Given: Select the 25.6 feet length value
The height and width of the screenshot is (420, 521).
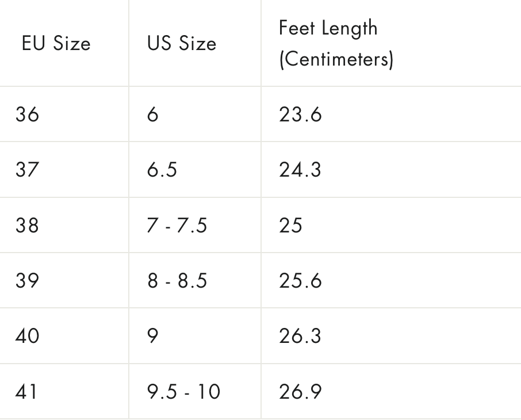Looking at the screenshot, I should (300, 280).
